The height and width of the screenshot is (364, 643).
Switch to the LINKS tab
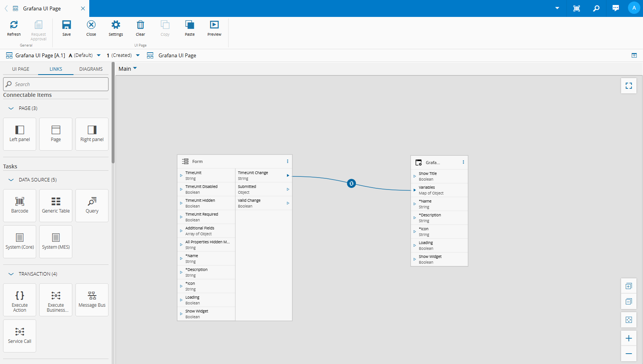click(x=56, y=69)
